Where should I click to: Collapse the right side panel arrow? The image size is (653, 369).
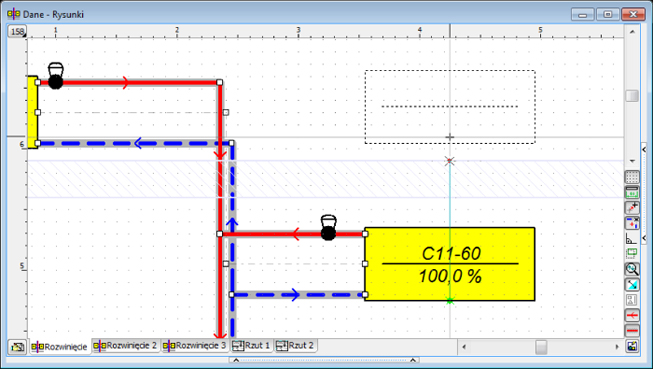click(x=644, y=149)
